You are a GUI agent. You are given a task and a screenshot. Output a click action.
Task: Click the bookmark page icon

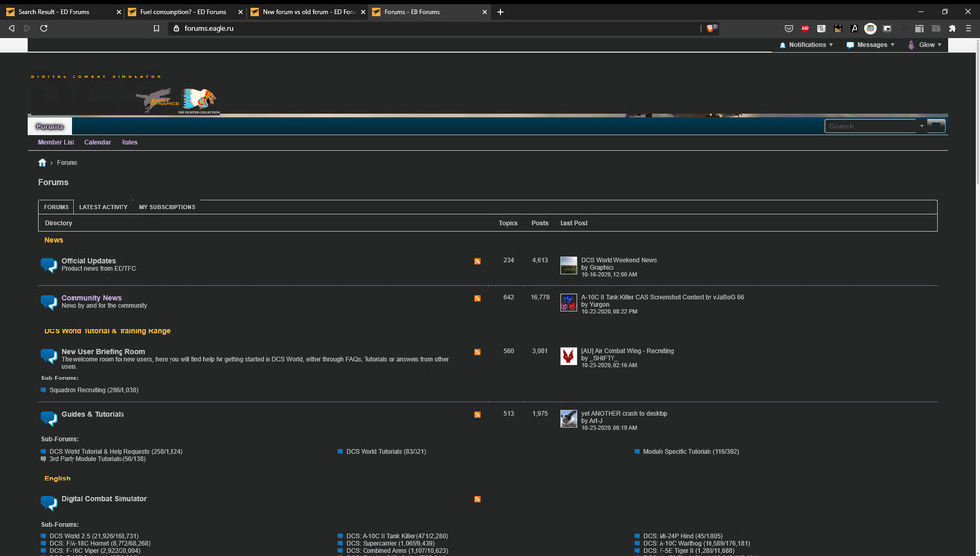(156, 28)
